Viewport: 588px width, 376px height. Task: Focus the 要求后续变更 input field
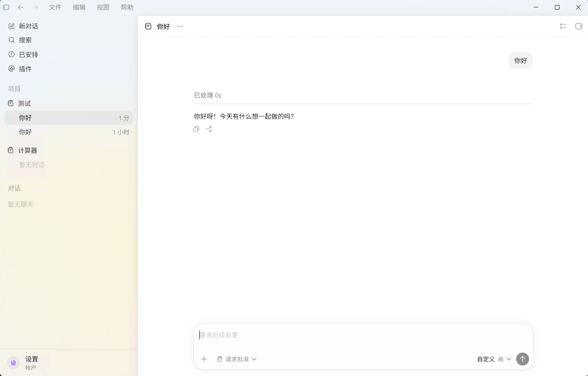click(363, 335)
